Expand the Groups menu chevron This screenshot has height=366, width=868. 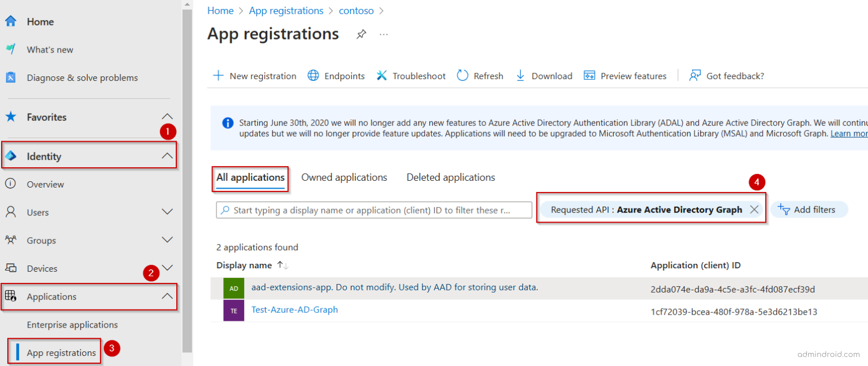coord(168,239)
